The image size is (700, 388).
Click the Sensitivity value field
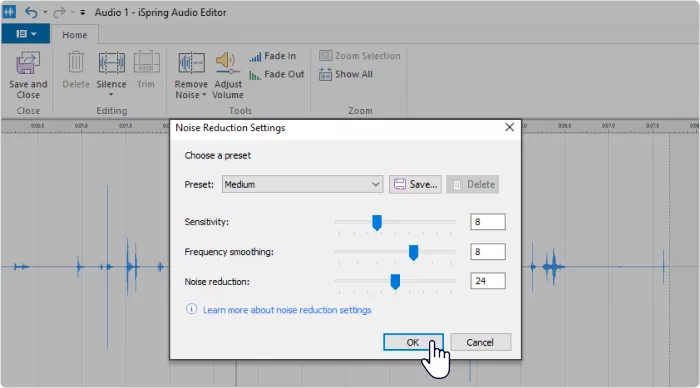click(x=488, y=222)
